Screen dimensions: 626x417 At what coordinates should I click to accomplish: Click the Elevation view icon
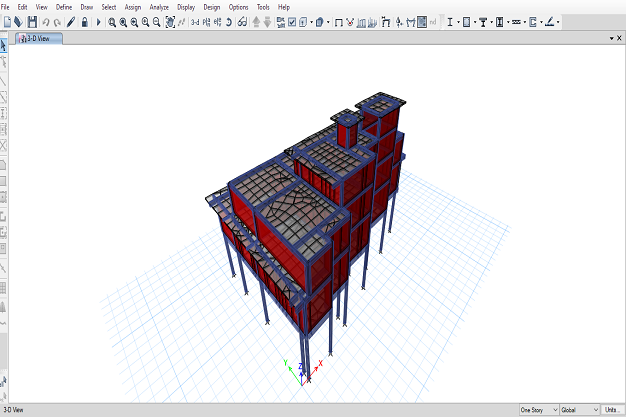pyautogui.click(x=217, y=22)
